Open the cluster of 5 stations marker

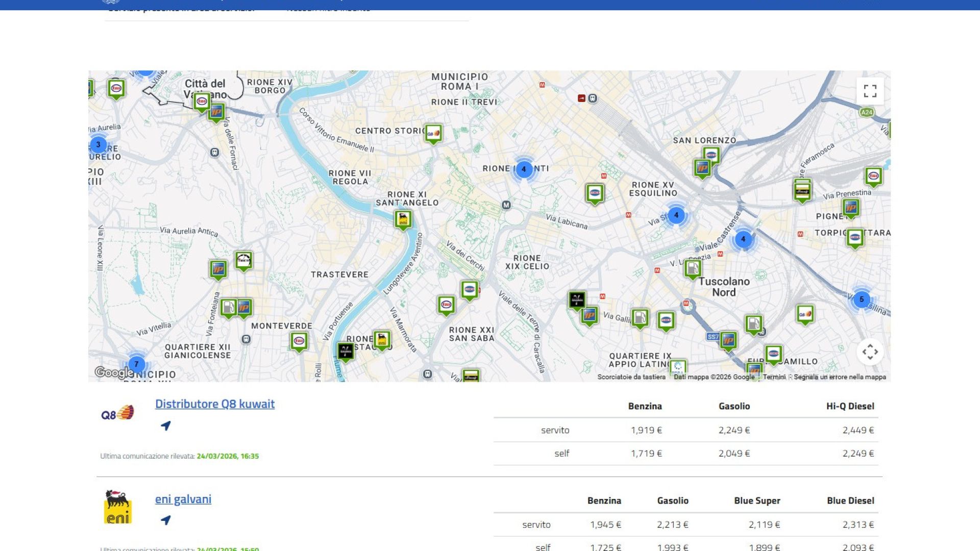(x=862, y=299)
